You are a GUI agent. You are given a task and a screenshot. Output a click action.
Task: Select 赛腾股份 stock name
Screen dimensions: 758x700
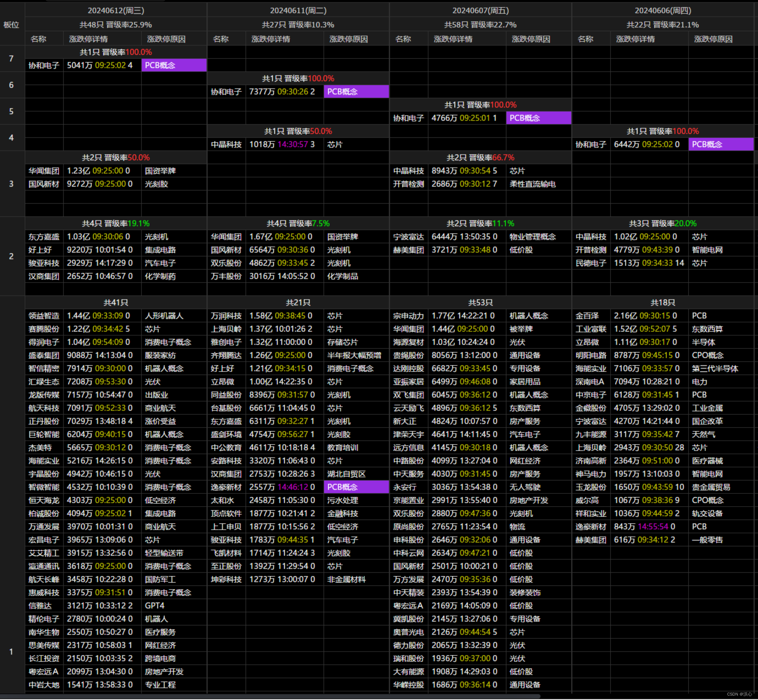coord(44,329)
